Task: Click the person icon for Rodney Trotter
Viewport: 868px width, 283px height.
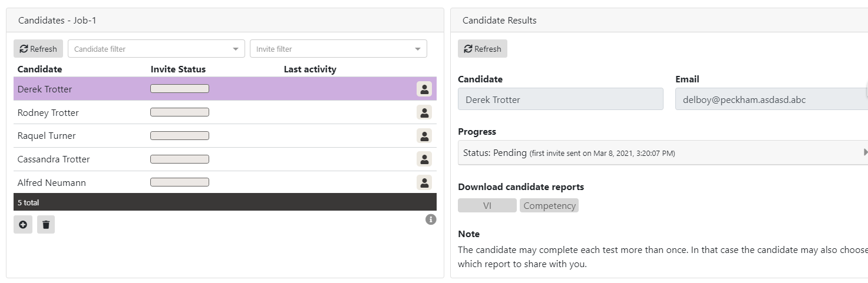Action: [424, 112]
